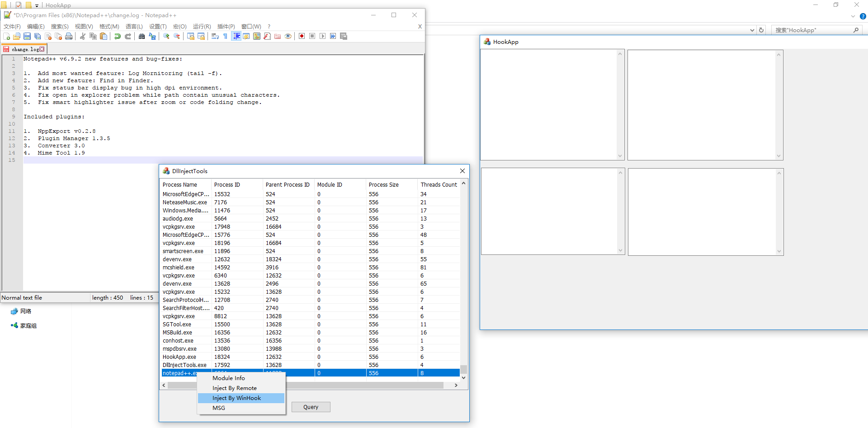Viewport: 868px width, 428px height.
Task: Toggle the indent guide button
Action: [236, 36]
